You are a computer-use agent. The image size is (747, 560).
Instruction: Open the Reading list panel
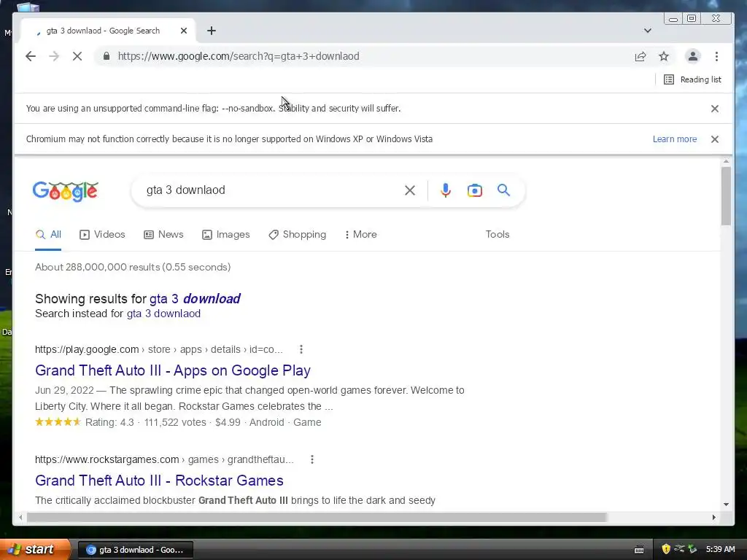point(693,79)
